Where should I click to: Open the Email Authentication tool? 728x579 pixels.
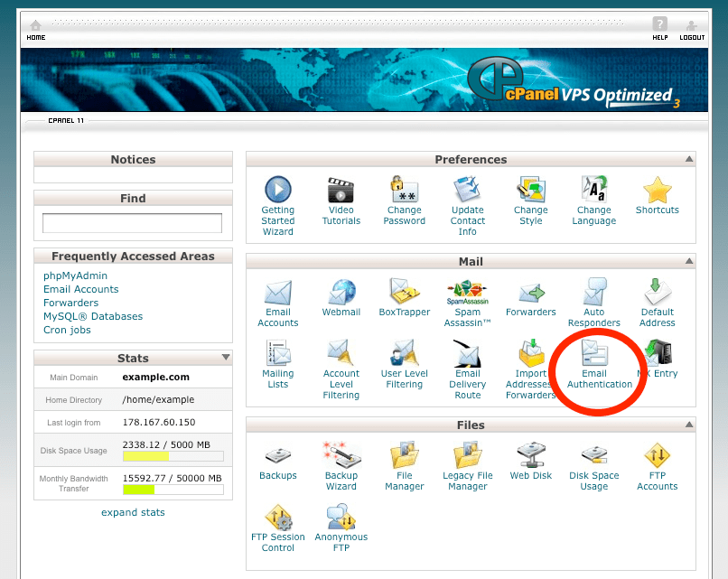tap(594, 365)
